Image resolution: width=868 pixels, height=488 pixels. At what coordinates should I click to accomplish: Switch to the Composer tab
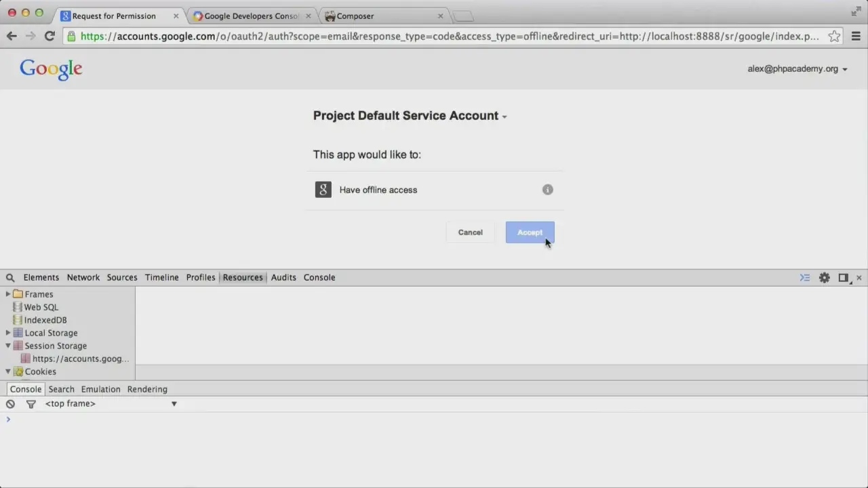(x=382, y=16)
